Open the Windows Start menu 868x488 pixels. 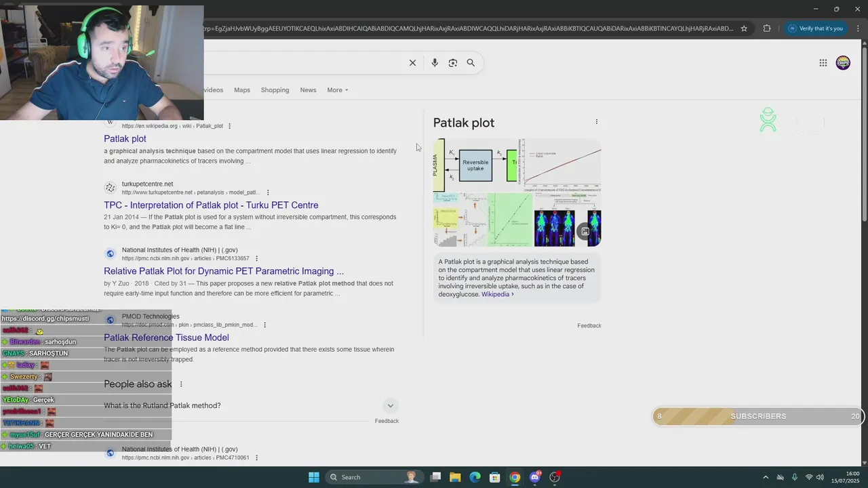coord(313,477)
